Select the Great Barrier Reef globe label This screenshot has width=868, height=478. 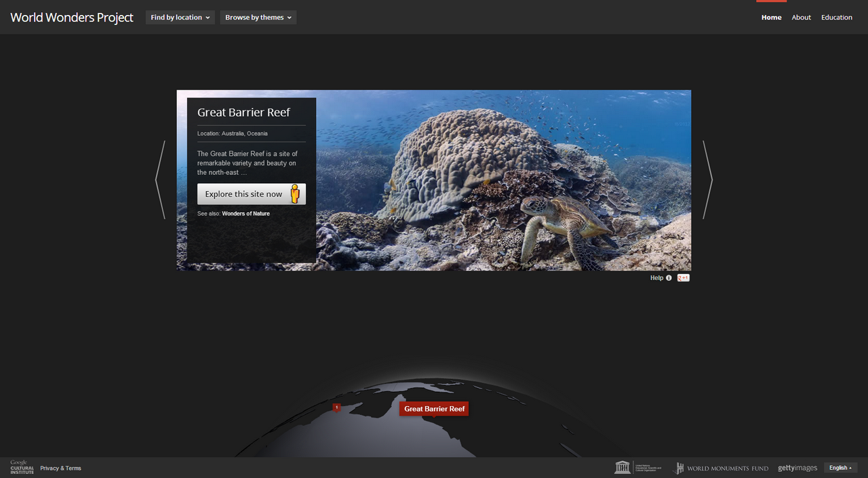[434, 409]
